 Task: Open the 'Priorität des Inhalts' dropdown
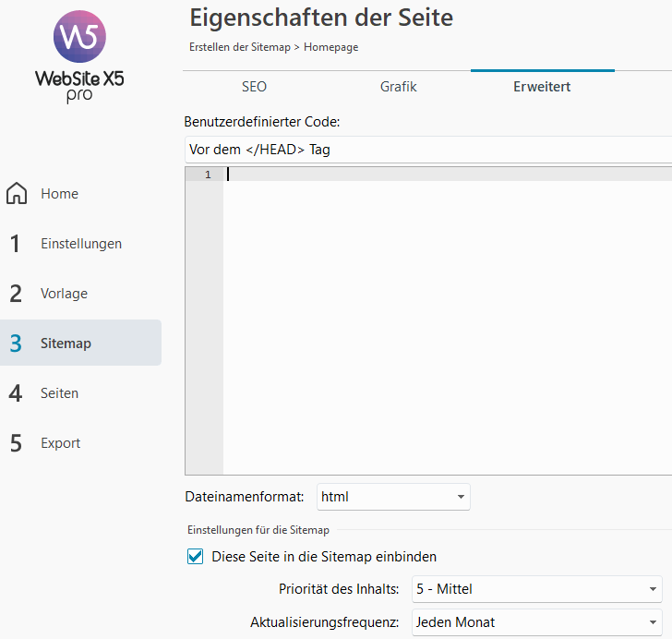[x=536, y=588]
